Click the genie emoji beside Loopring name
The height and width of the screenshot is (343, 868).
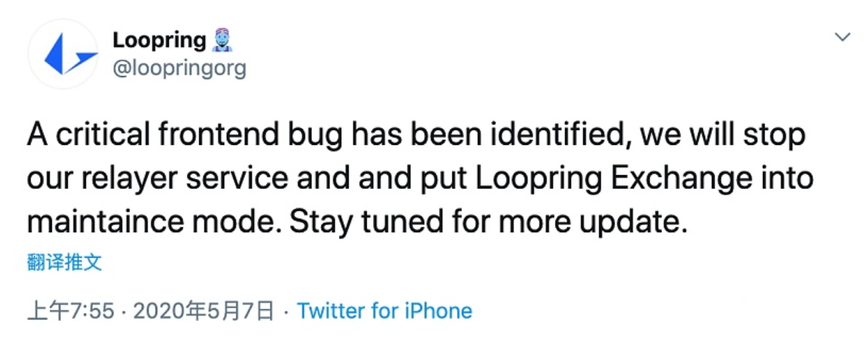click(x=222, y=40)
